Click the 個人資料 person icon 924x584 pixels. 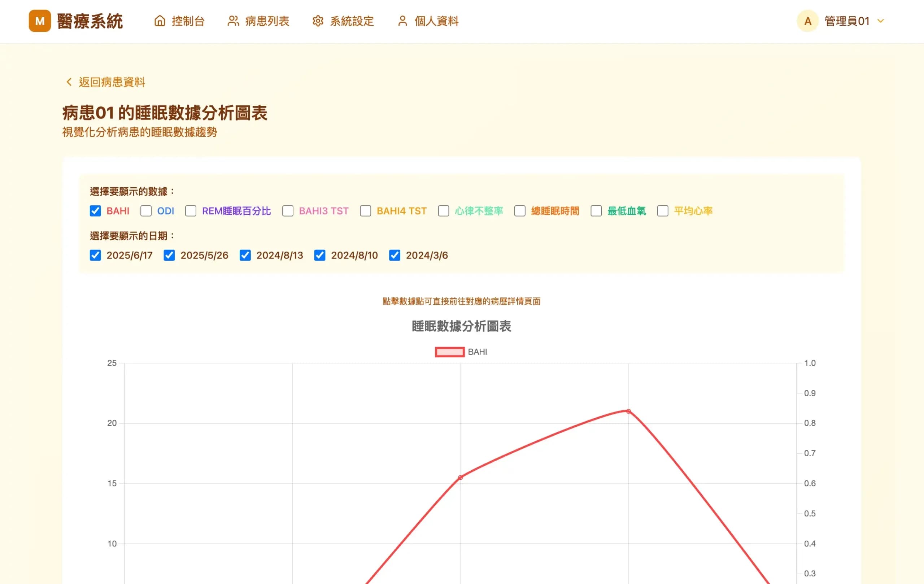click(402, 21)
